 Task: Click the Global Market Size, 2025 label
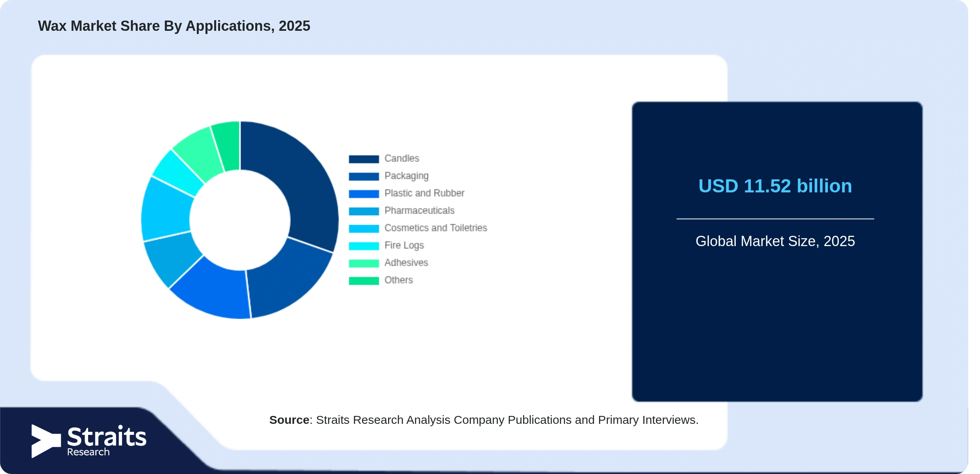tap(775, 241)
